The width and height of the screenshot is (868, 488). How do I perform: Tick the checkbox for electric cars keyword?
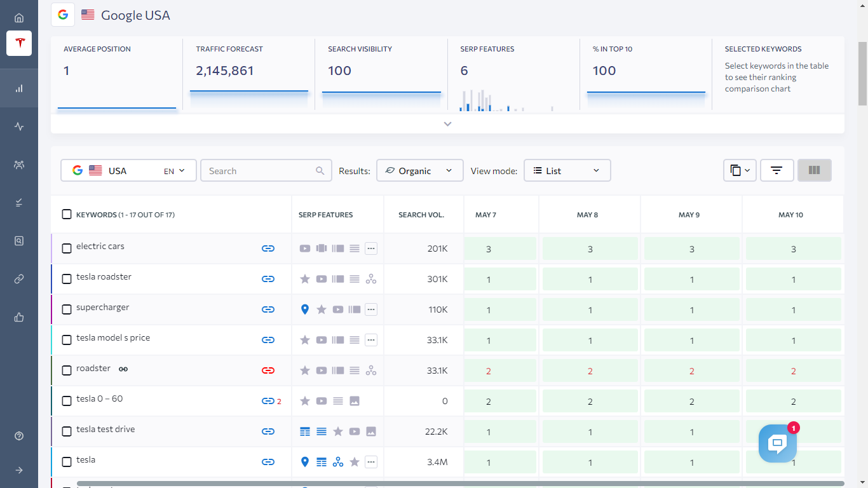pos(67,248)
